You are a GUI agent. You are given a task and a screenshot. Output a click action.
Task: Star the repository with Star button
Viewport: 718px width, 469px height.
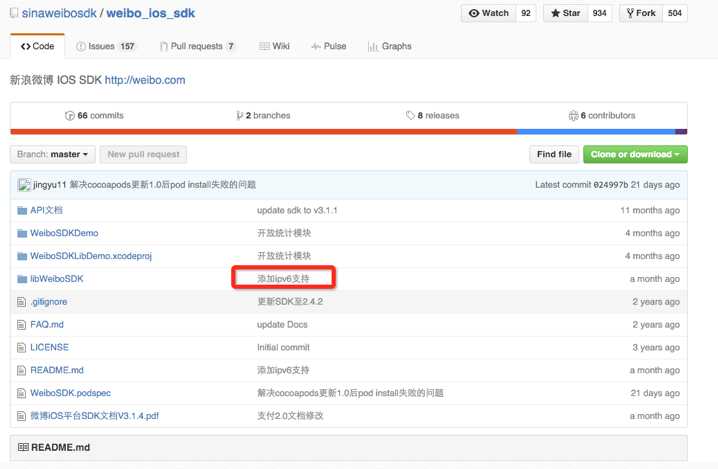(566, 13)
